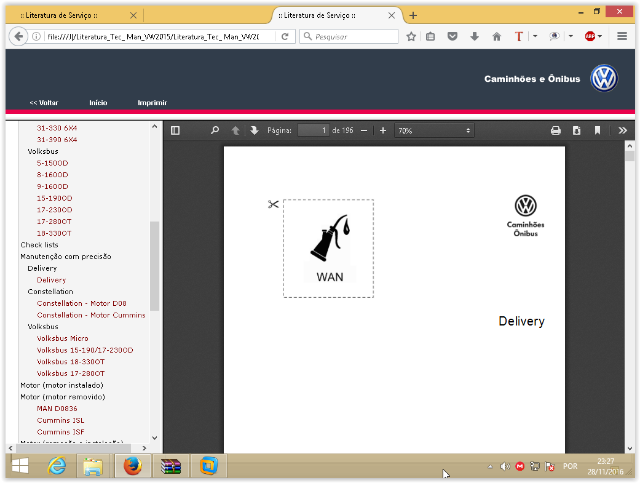Click the << Voltar link
The image size is (640, 483).
pyautogui.click(x=44, y=103)
